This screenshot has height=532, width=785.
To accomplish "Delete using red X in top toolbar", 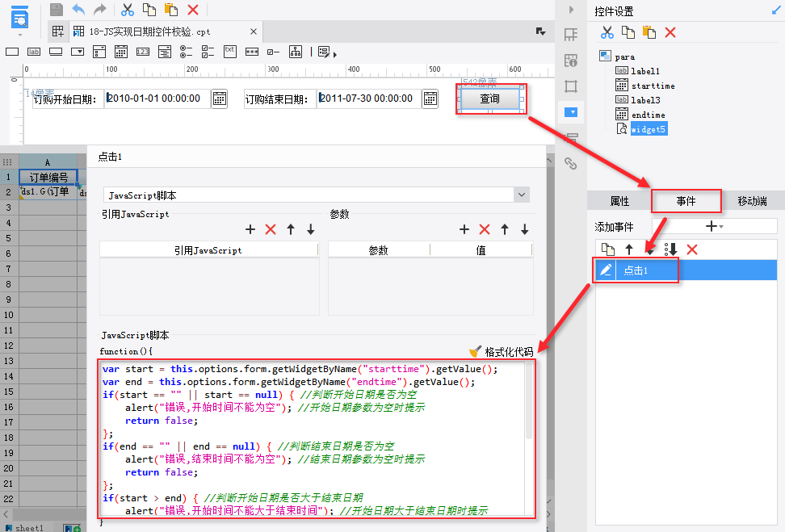I will click(193, 10).
